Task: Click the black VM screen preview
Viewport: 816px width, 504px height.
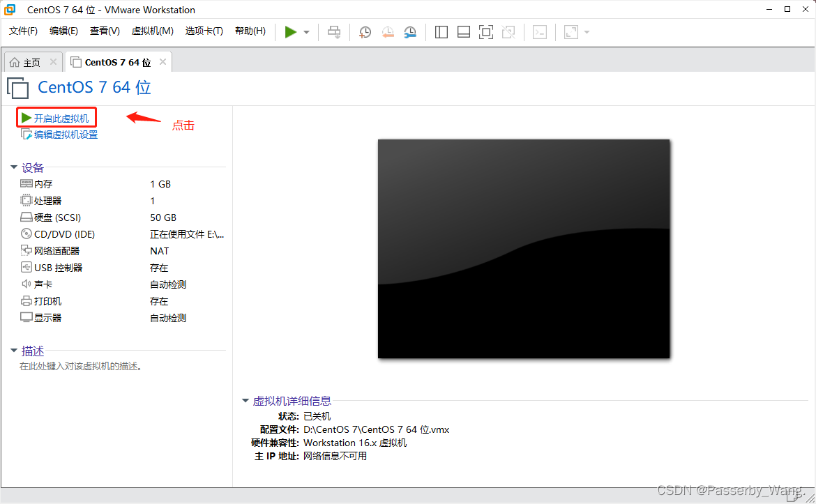Action: pyautogui.click(x=524, y=249)
